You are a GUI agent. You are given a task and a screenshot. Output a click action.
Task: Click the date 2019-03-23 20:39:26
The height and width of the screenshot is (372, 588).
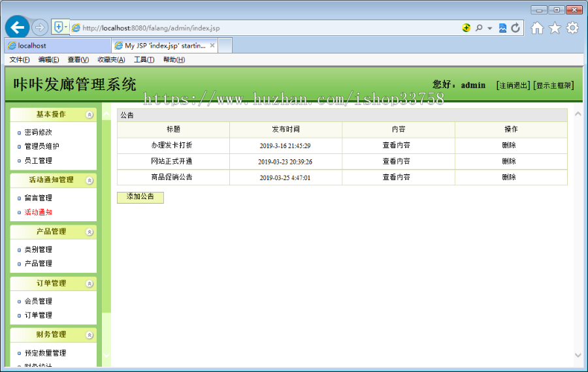click(x=285, y=162)
